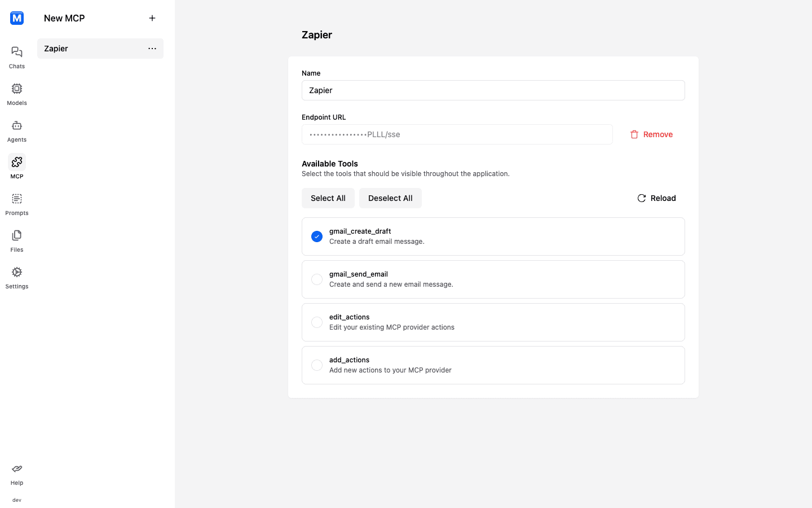Click the Deselect All button
The image size is (812, 508).
(x=390, y=198)
